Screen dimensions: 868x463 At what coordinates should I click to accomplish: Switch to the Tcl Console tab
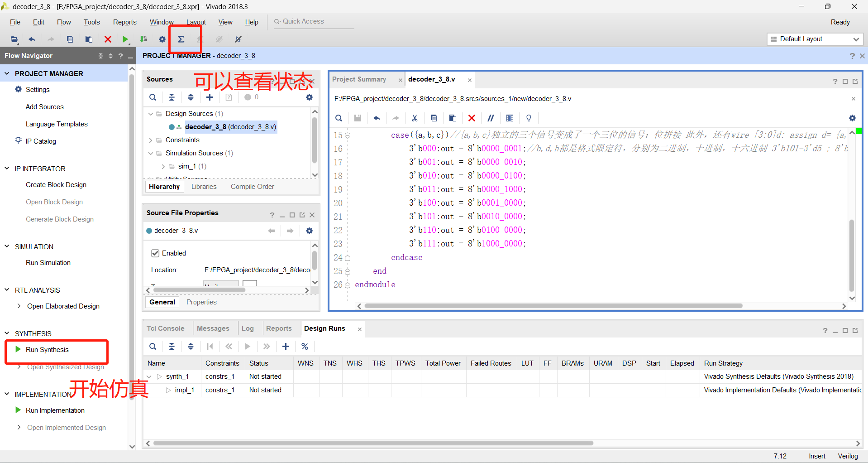(166, 328)
